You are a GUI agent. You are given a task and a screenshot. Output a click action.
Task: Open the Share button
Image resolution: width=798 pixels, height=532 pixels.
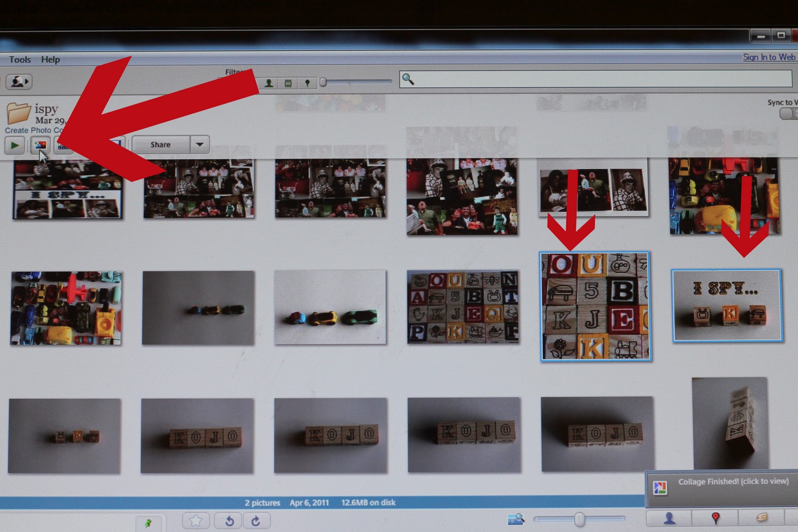click(x=161, y=145)
